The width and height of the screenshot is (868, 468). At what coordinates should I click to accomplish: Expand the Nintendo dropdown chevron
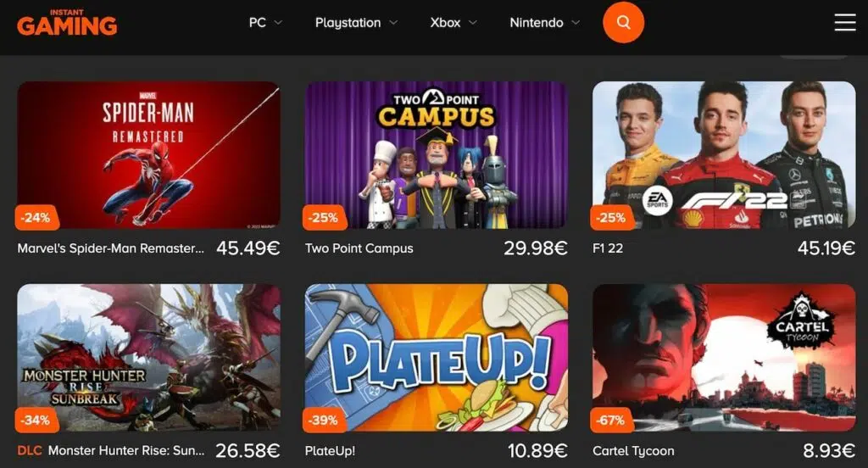576,23
